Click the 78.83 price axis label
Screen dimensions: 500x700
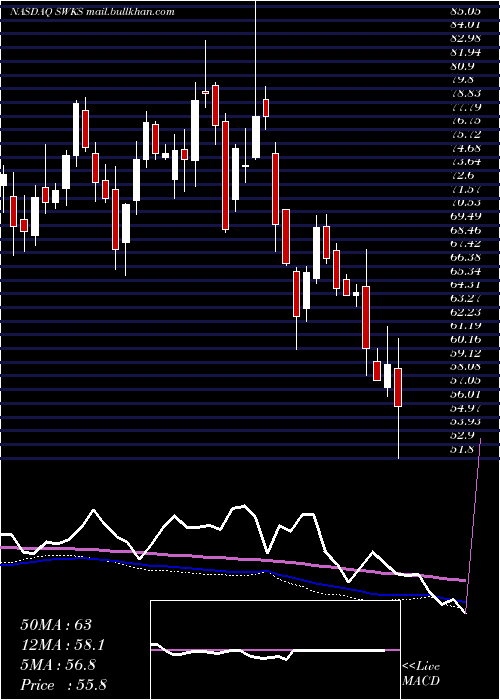(x=466, y=94)
